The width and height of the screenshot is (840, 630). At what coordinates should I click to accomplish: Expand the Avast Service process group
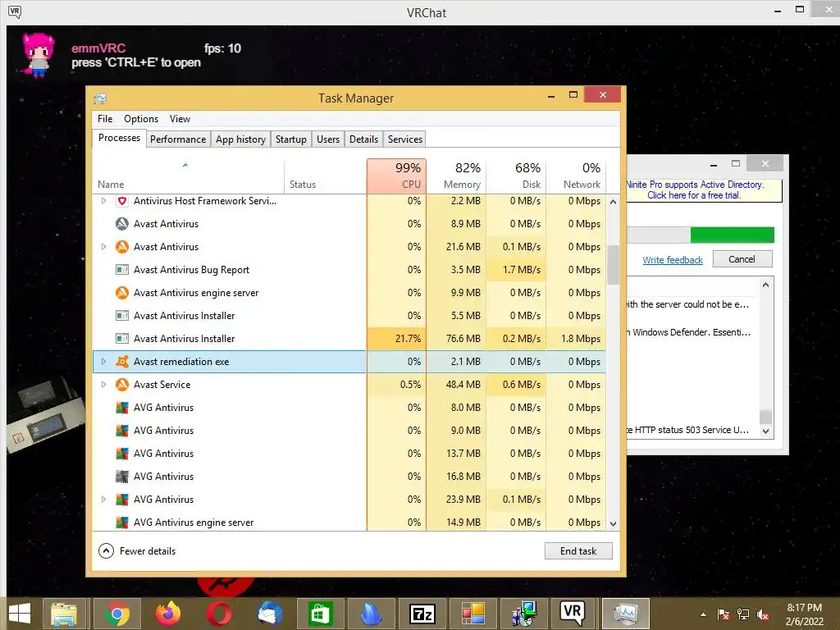coord(104,385)
